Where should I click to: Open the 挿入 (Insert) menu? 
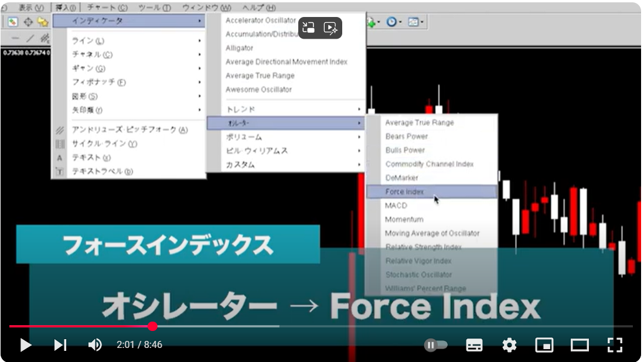pos(65,8)
